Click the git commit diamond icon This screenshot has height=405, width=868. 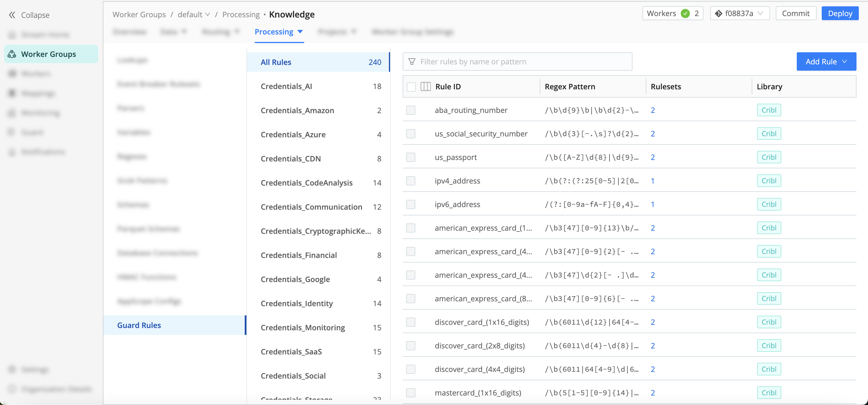click(x=718, y=14)
